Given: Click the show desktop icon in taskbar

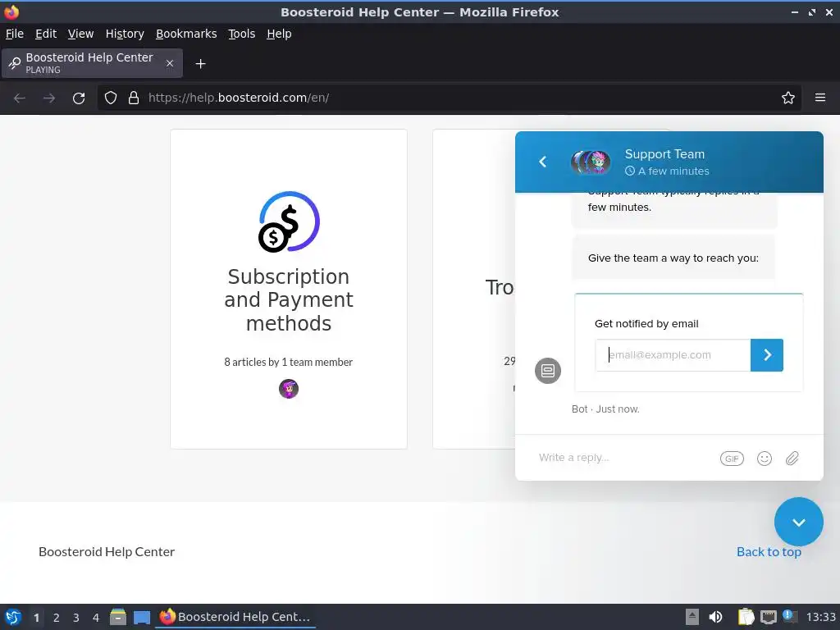Looking at the screenshot, I should (x=142, y=618).
